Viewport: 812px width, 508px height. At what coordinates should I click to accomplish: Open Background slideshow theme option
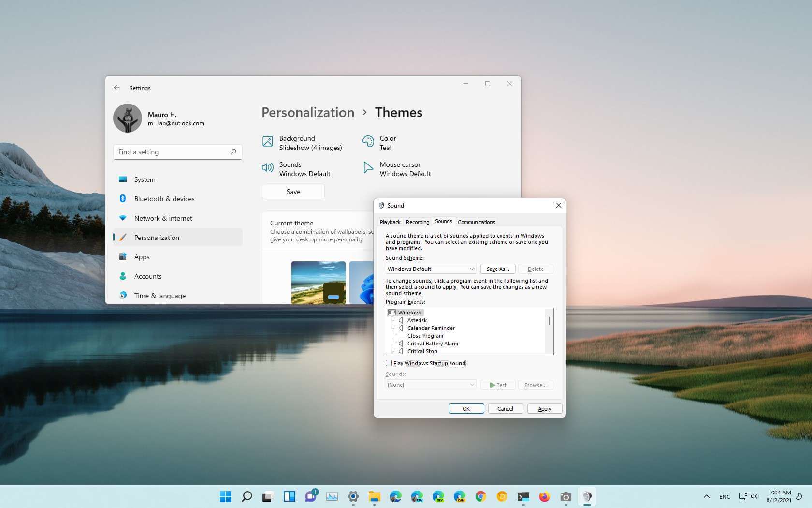pyautogui.click(x=303, y=143)
